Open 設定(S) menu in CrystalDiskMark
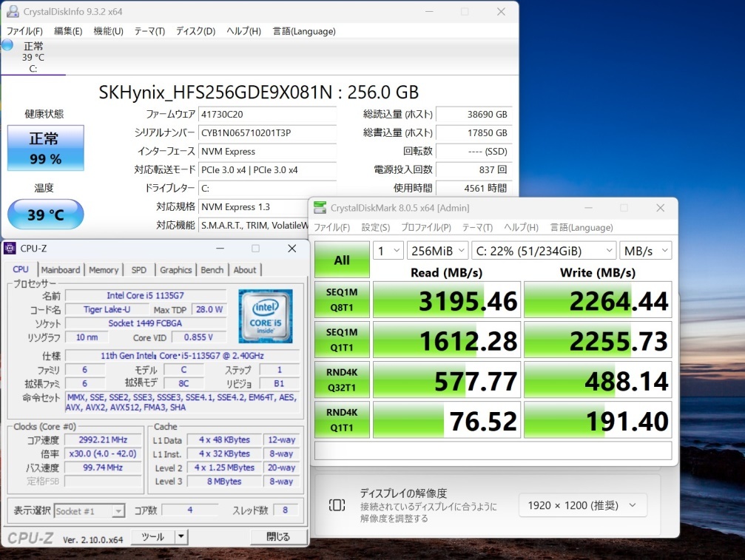 tap(375, 228)
